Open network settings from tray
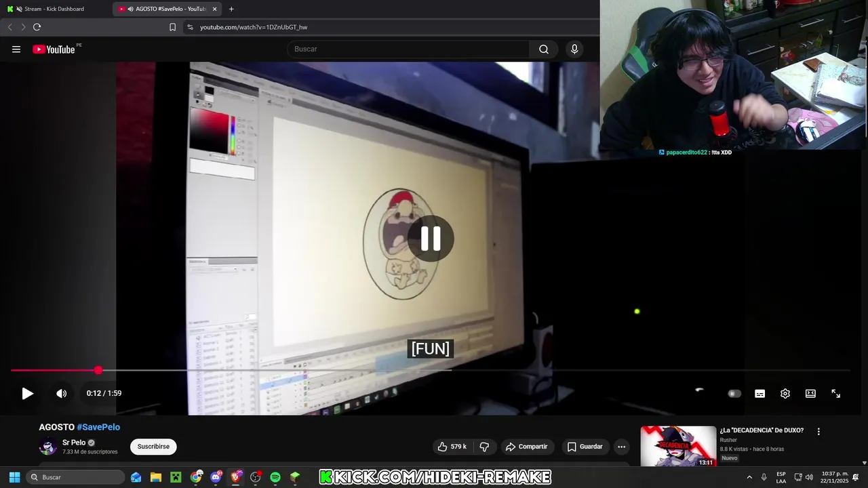 [798, 477]
